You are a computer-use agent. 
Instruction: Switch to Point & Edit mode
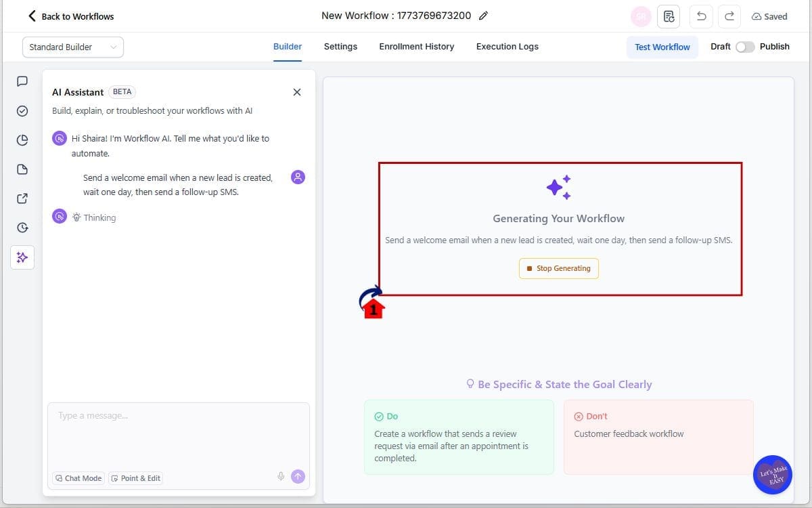tap(135, 478)
